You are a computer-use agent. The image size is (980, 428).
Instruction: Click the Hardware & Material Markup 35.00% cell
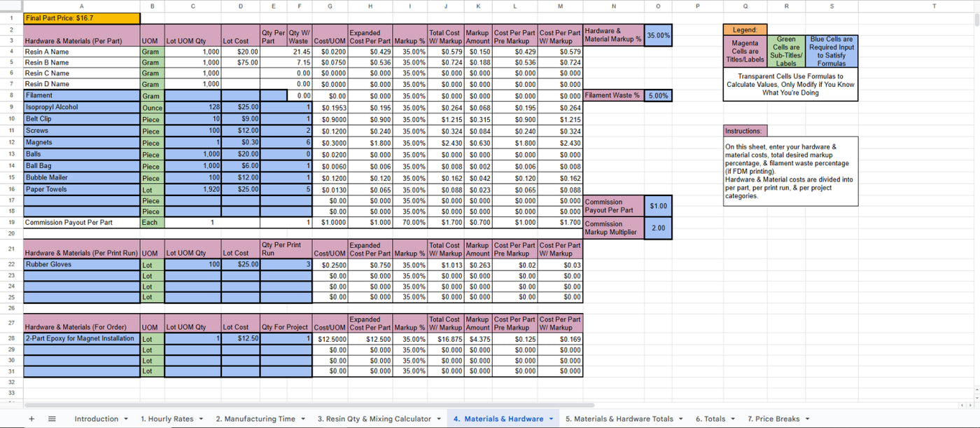click(x=658, y=35)
